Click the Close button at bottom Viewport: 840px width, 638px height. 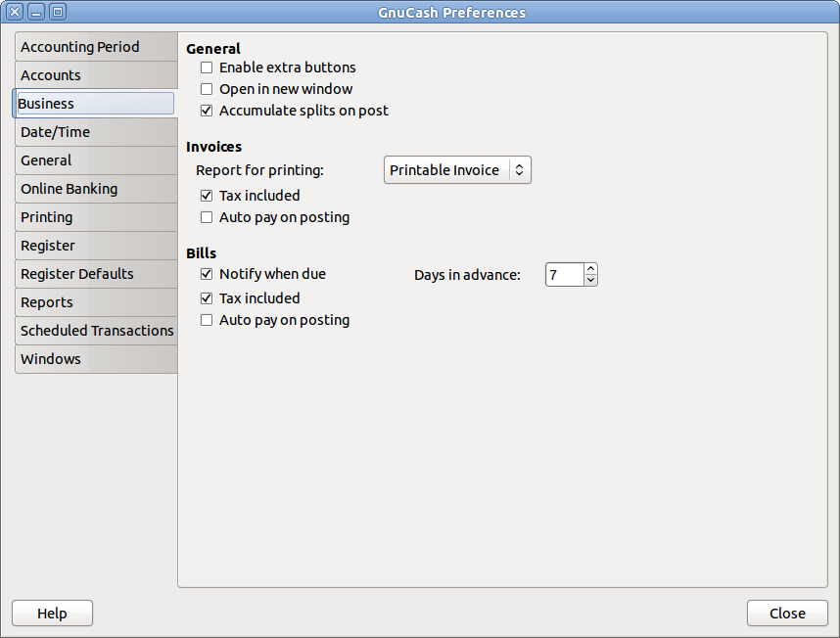coord(787,614)
